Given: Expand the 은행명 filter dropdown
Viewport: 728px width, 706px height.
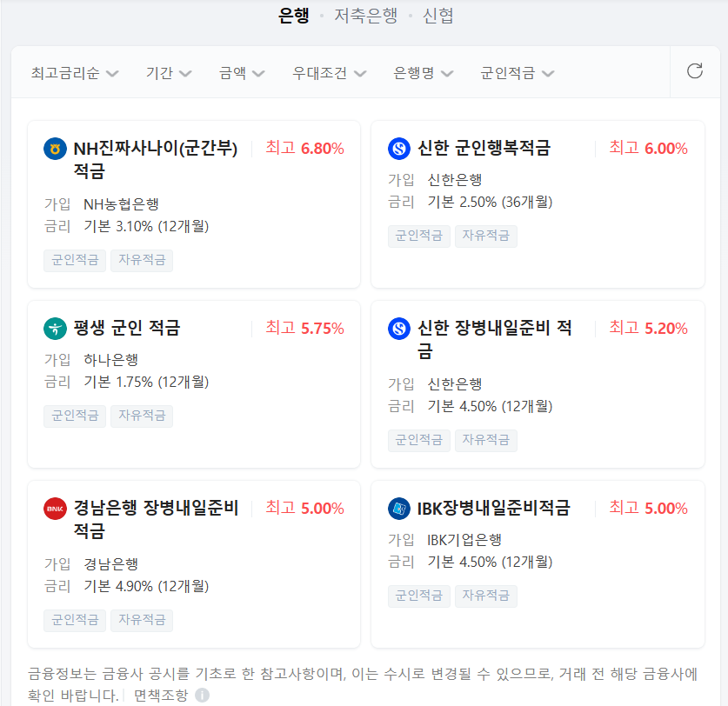Looking at the screenshot, I should tap(423, 73).
